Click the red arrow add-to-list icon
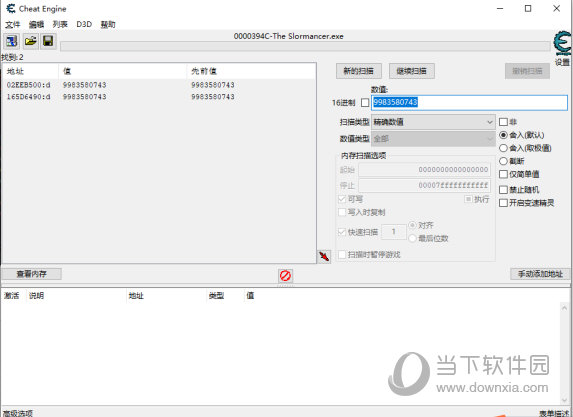Viewport: 573px width, 417px height. pyautogui.click(x=324, y=257)
